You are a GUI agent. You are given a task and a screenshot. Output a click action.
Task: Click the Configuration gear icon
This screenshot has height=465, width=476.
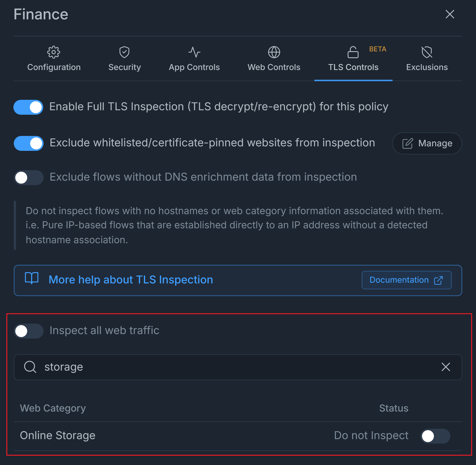coord(53,52)
